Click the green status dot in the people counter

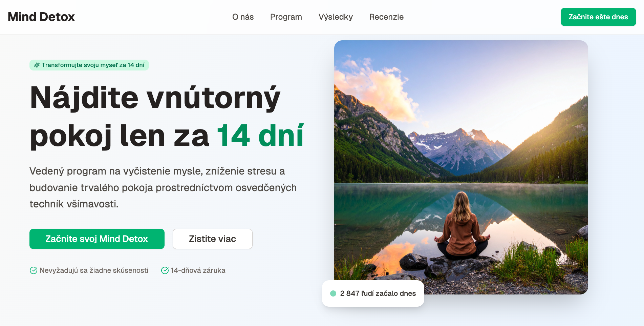333,293
